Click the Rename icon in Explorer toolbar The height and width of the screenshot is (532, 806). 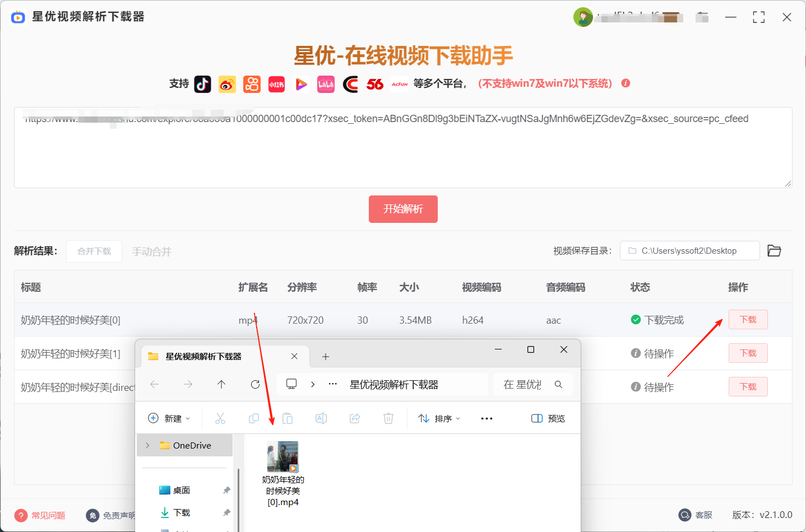(321, 418)
